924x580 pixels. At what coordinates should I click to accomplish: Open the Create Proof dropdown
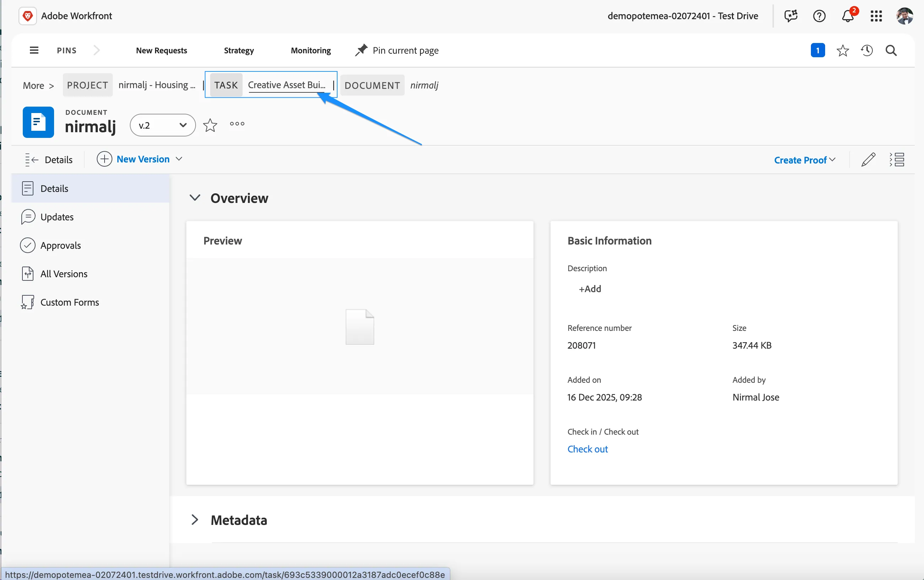(804, 160)
